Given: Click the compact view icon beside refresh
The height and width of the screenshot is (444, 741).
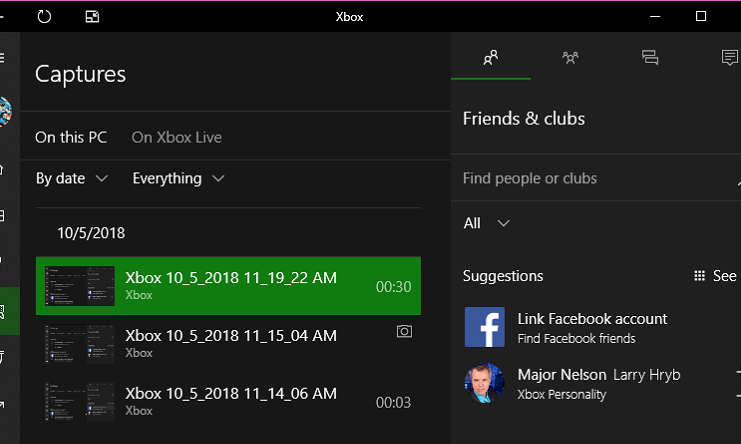Looking at the screenshot, I should 92,17.
